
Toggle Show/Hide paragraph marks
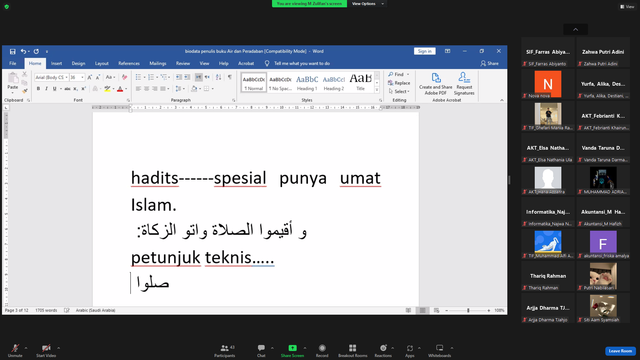(x=230, y=77)
